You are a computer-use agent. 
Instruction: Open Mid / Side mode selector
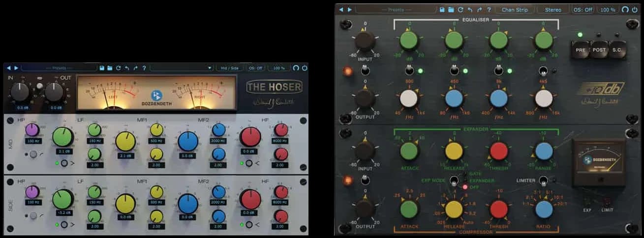point(230,68)
